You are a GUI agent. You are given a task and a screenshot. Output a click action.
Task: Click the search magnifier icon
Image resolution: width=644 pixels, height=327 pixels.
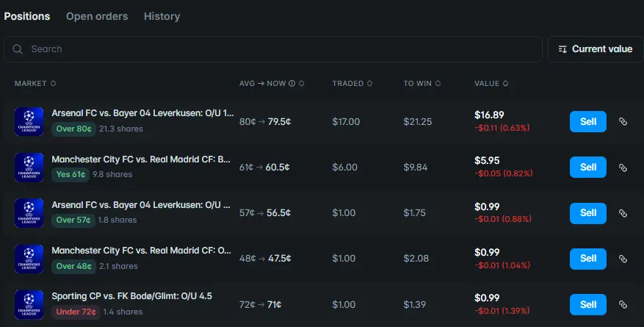[x=18, y=49]
